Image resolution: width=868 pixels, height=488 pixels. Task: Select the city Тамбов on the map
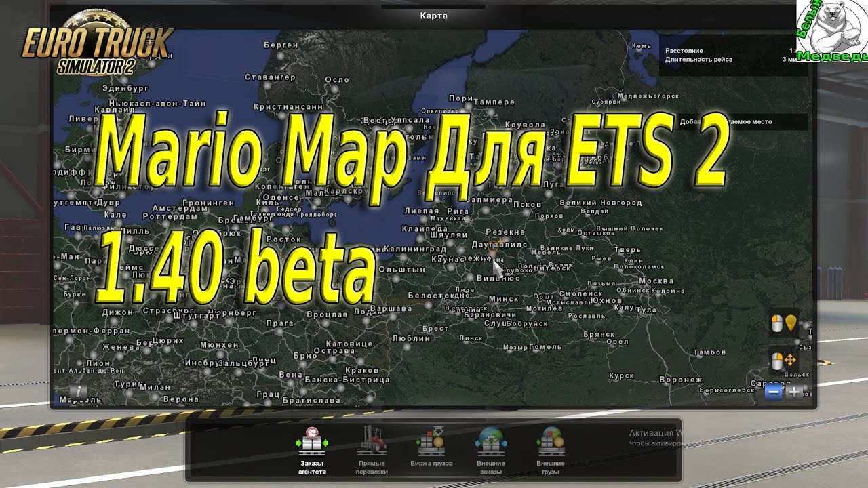709,352
